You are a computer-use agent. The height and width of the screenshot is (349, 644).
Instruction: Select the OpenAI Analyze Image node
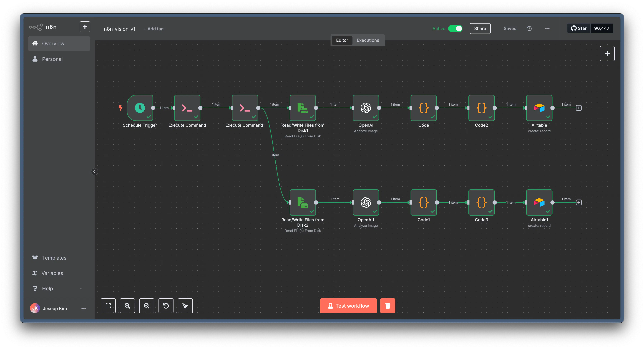pyautogui.click(x=366, y=108)
